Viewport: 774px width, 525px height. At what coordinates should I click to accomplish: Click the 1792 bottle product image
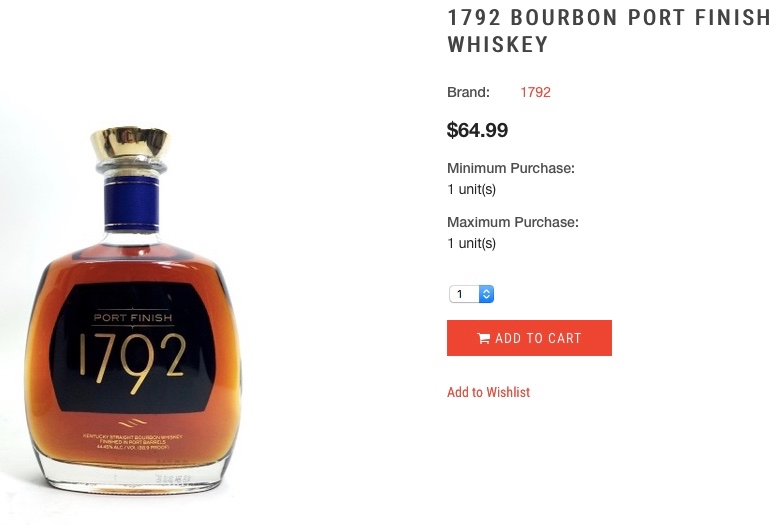tap(132, 308)
